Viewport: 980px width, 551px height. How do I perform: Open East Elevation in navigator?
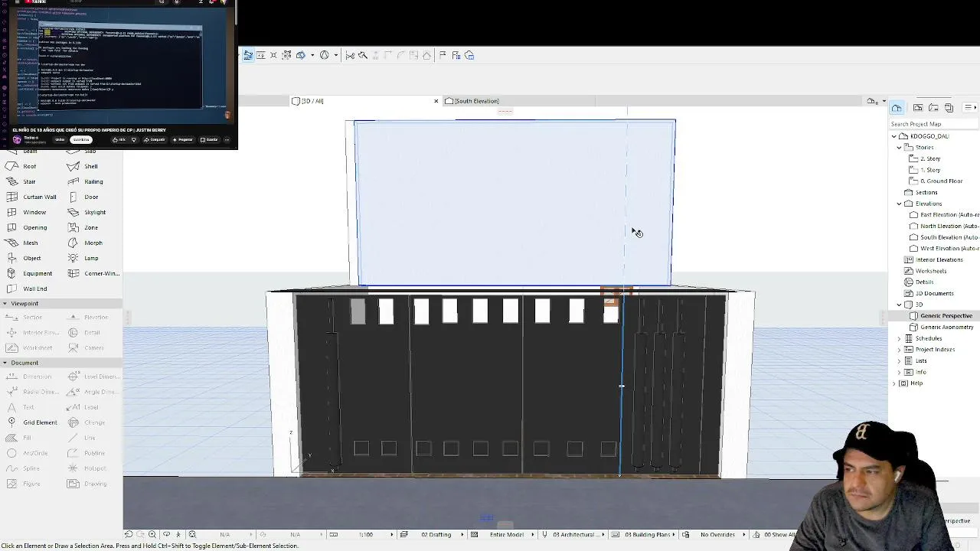(944, 215)
